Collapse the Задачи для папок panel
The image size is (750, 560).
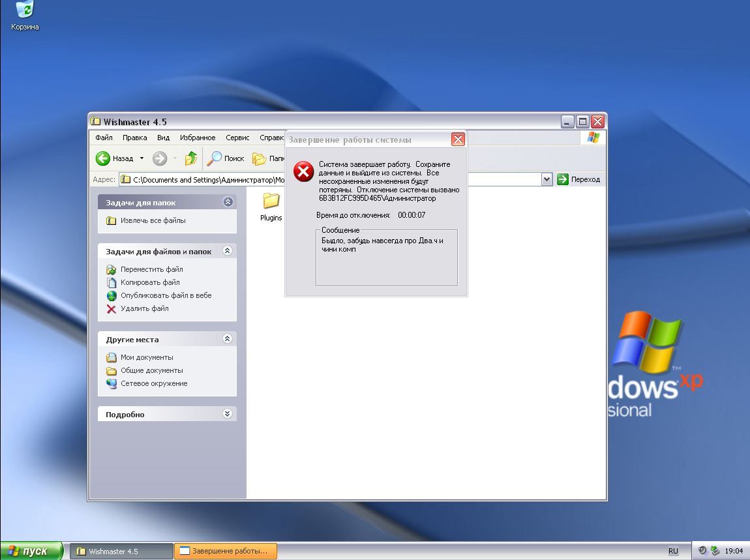coord(228,202)
